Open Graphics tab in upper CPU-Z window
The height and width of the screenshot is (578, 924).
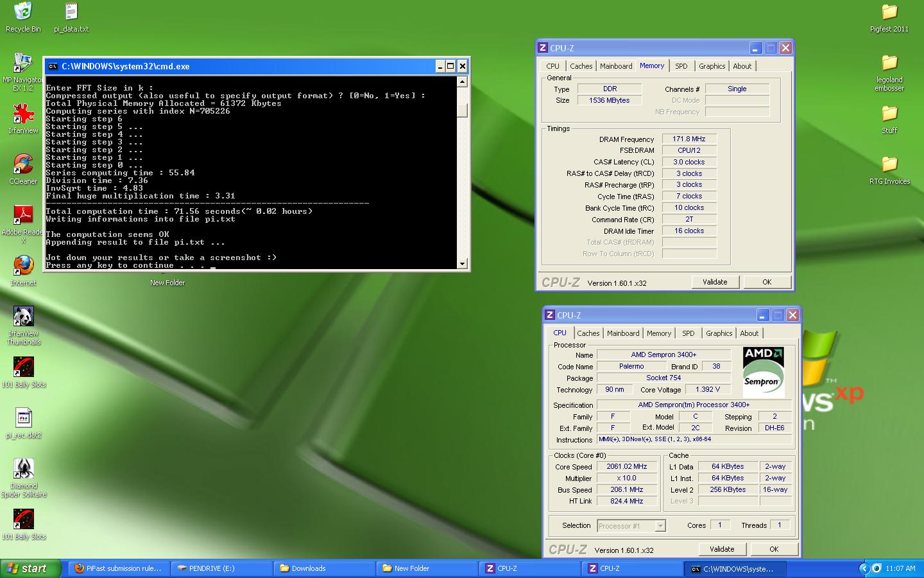pyautogui.click(x=712, y=66)
